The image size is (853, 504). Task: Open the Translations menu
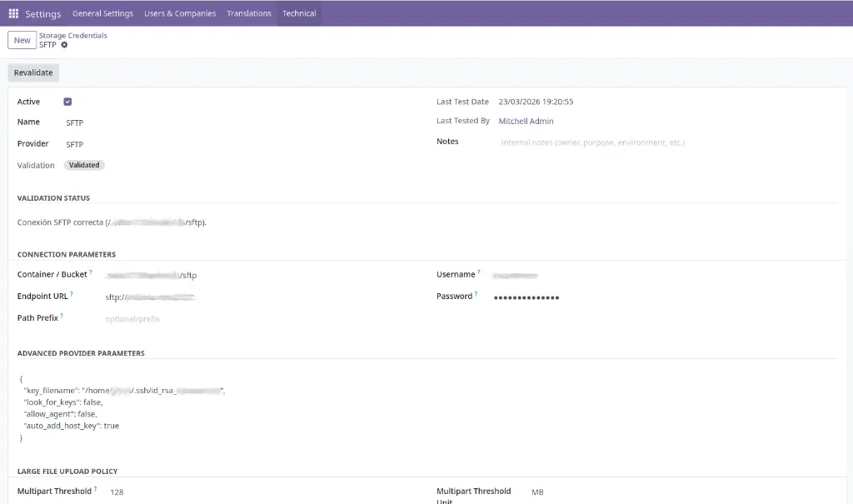pyautogui.click(x=249, y=13)
